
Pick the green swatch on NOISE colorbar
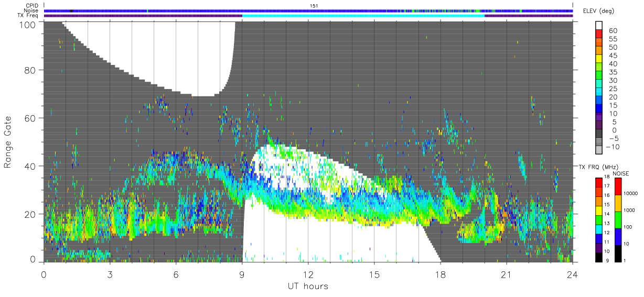pyautogui.click(x=618, y=220)
